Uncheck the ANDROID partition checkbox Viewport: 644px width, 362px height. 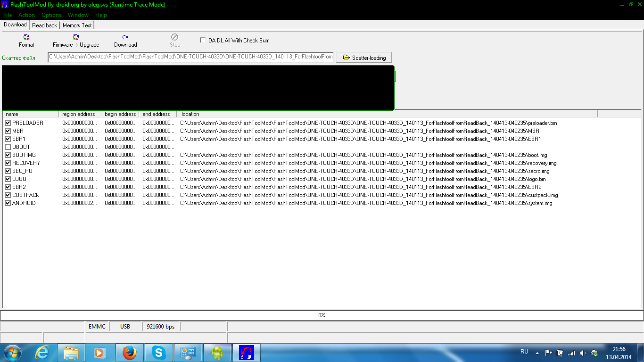click(x=8, y=203)
